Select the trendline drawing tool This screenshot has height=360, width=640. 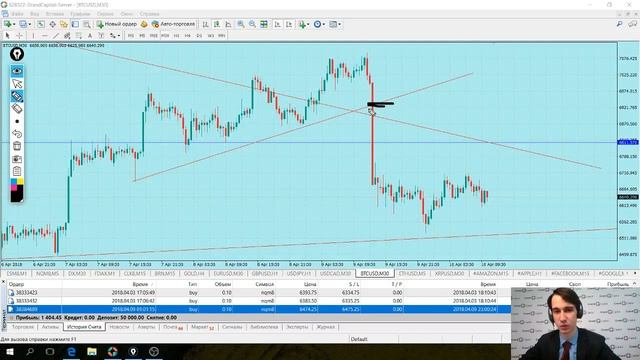point(56,36)
